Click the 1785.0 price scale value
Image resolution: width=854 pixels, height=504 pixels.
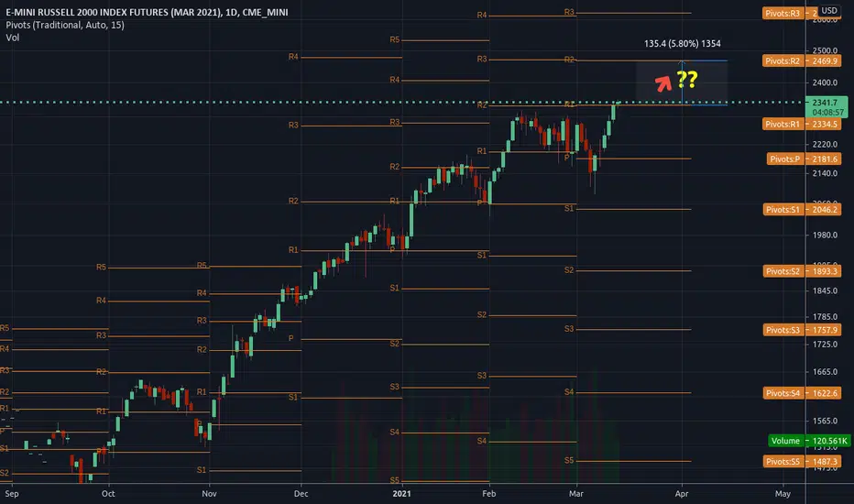click(825, 317)
